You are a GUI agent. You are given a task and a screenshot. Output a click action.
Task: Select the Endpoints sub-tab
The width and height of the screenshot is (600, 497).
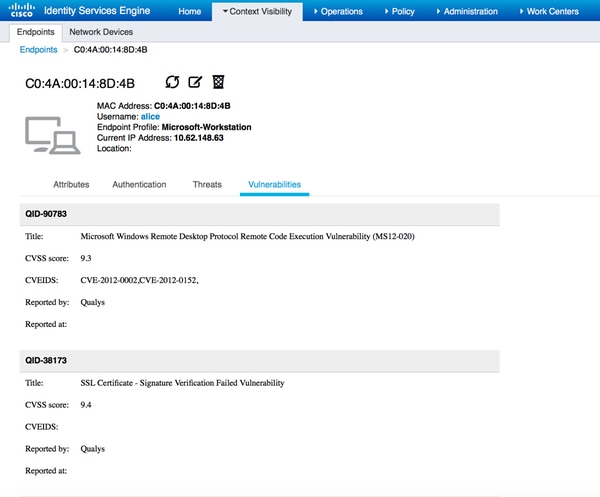[36, 32]
